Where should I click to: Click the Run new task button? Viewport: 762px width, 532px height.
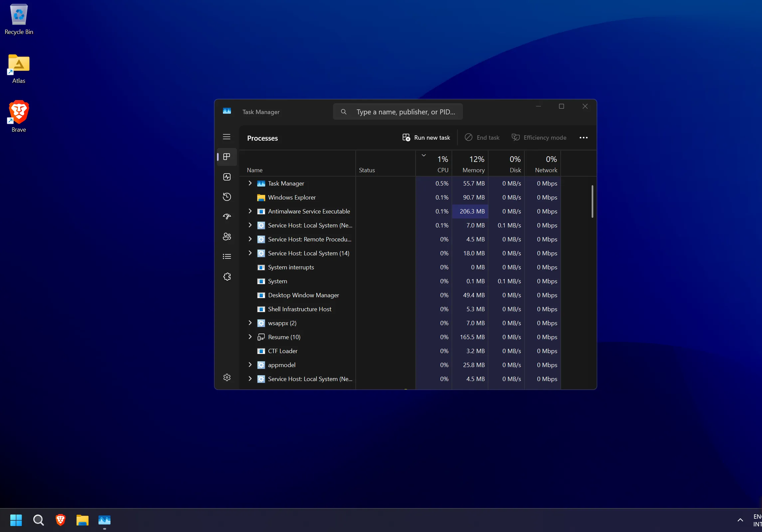point(426,137)
